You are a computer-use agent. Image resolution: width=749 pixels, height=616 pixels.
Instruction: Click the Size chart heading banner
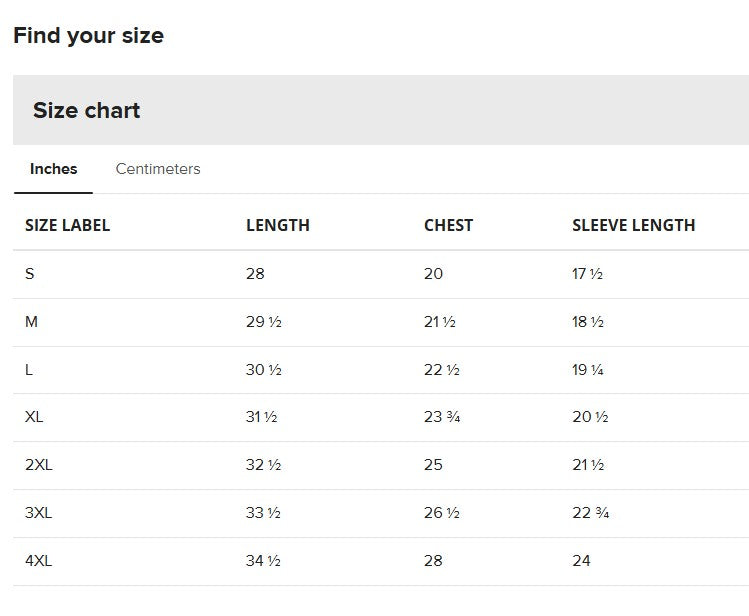click(x=381, y=110)
